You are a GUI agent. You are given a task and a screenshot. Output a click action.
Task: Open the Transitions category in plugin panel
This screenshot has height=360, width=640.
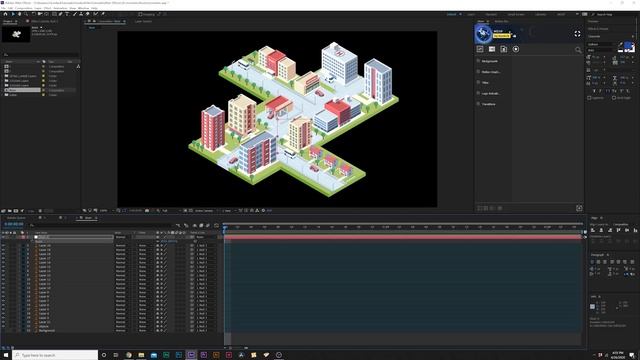click(489, 104)
